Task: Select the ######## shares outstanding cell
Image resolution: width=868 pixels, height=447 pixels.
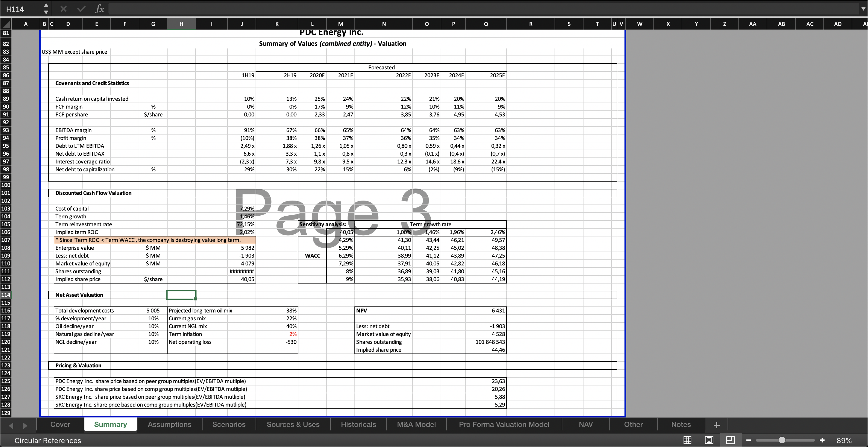Action: pos(242,271)
